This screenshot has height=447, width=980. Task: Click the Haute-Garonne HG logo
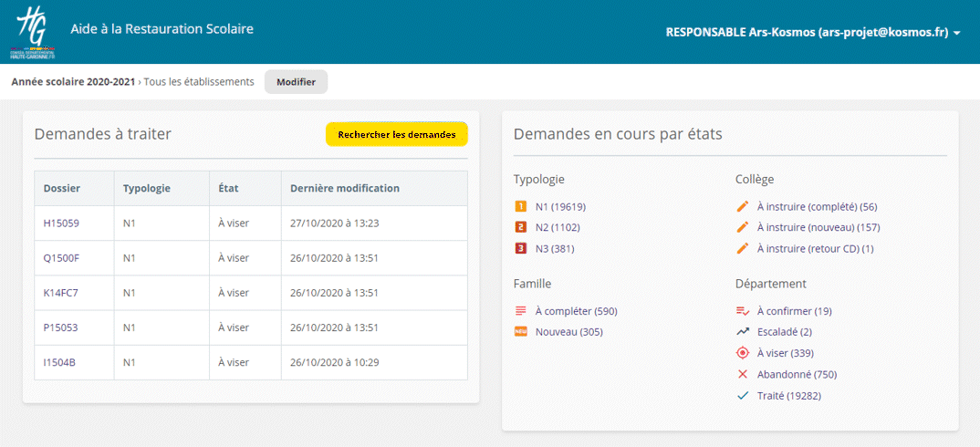tap(30, 30)
